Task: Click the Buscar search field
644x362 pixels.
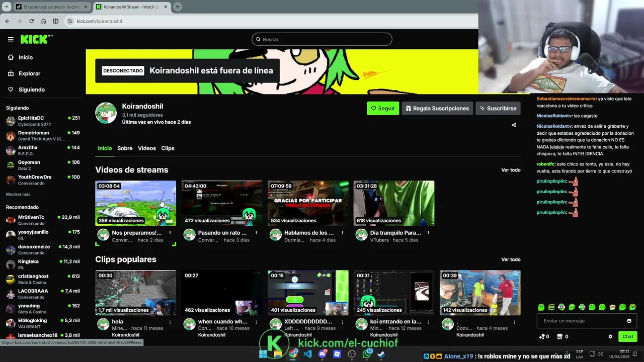Action: pyautogui.click(x=322, y=39)
